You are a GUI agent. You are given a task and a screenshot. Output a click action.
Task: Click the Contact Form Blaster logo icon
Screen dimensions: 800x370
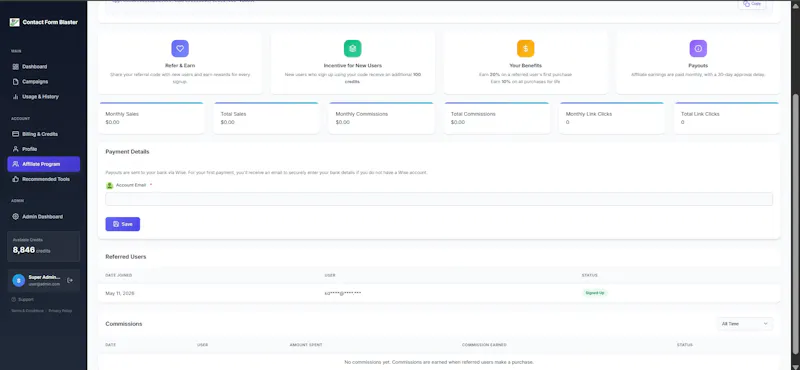tap(14, 22)
